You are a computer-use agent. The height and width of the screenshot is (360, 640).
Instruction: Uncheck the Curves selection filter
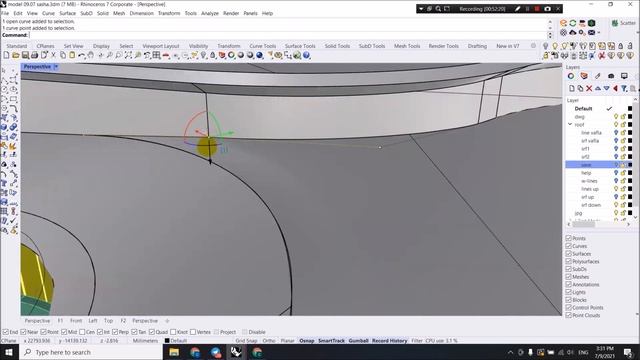point(569,246)
